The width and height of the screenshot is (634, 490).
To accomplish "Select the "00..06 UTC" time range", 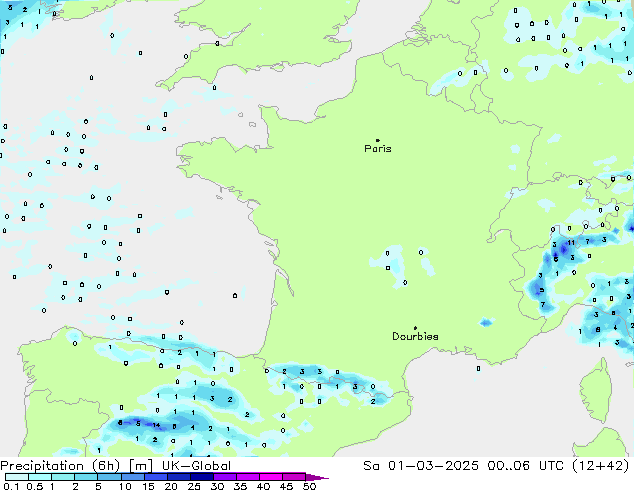I will 525,466.
